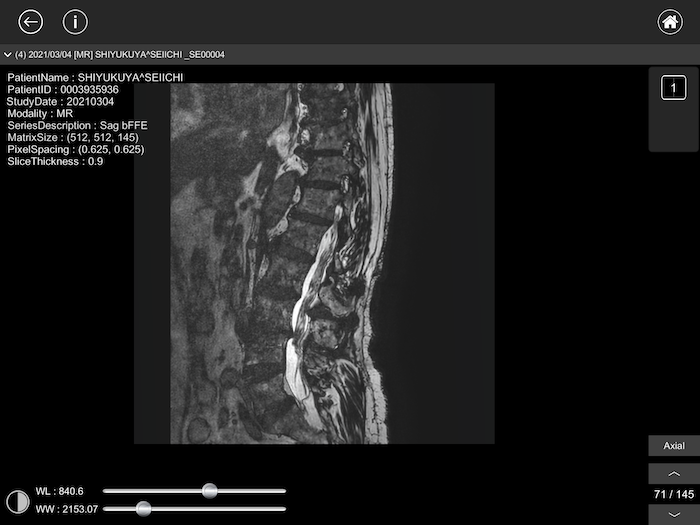Viewport: 700px width, 525px height.
Task: Click the right end of WW slider track
Action: coord(284,509)
